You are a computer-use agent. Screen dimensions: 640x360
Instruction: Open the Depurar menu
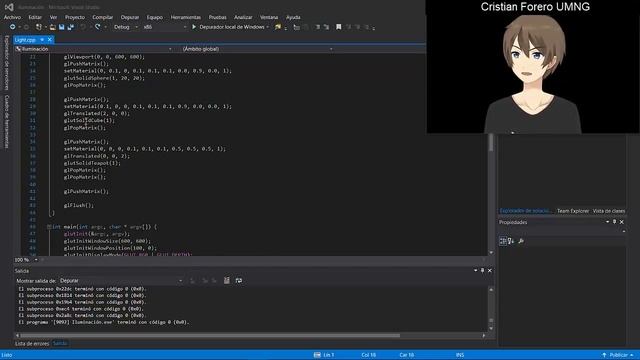coord(130,17)
